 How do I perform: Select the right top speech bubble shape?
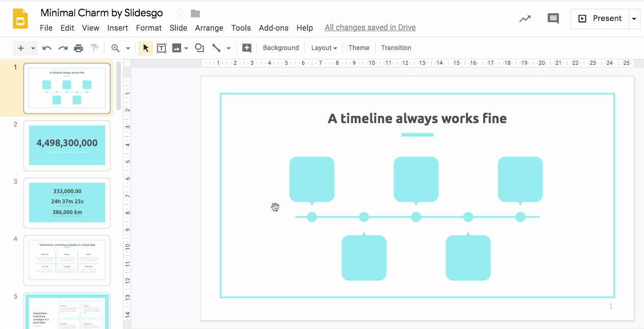(520, 180)
